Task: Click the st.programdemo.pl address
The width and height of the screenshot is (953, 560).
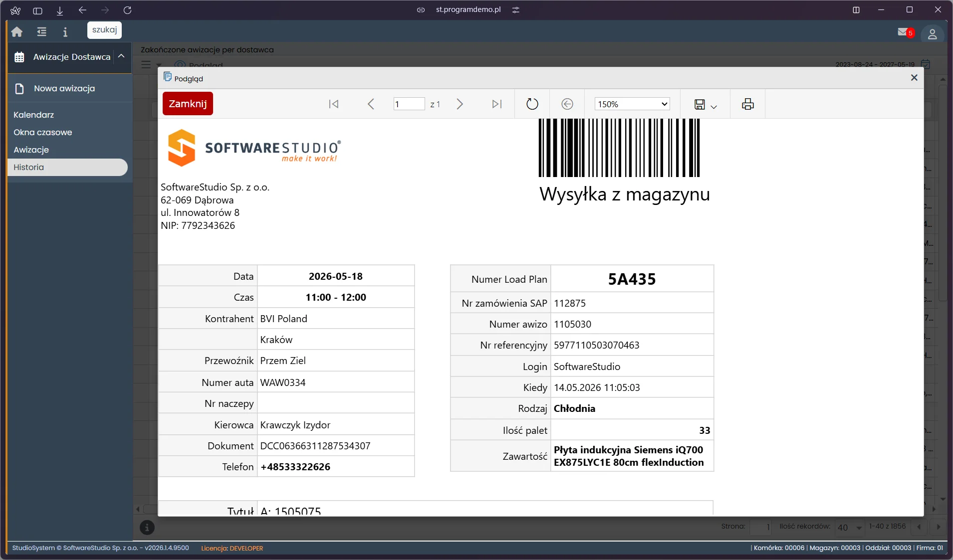Action: pyautogui.click(x=468, y=9)
